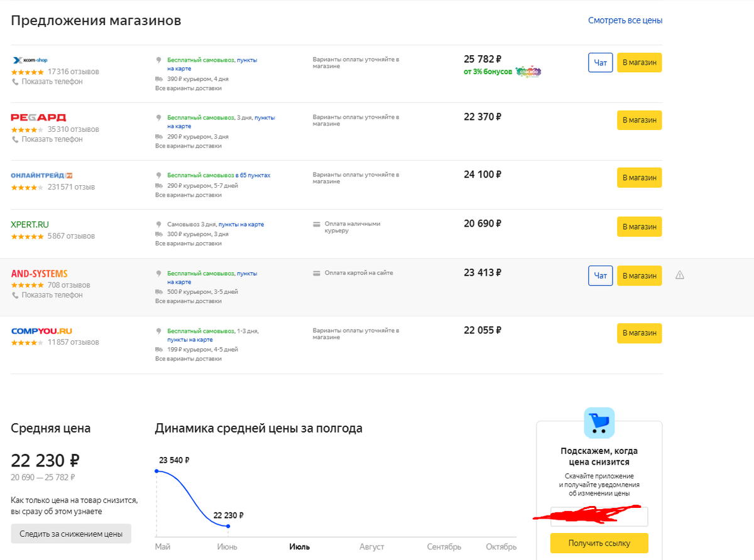Viewport: 754px width, 560px height.
Task: Click the Регард star rating
Action: [28, 130]
